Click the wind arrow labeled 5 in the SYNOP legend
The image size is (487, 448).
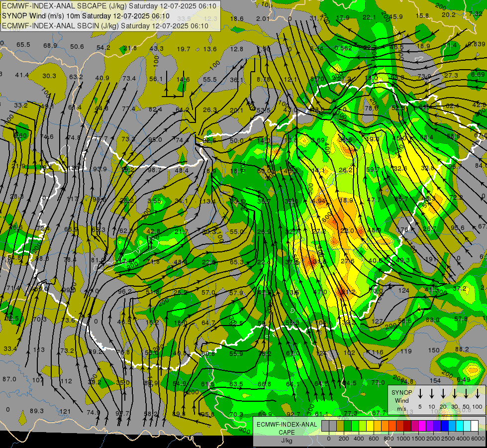click(420, 394)
